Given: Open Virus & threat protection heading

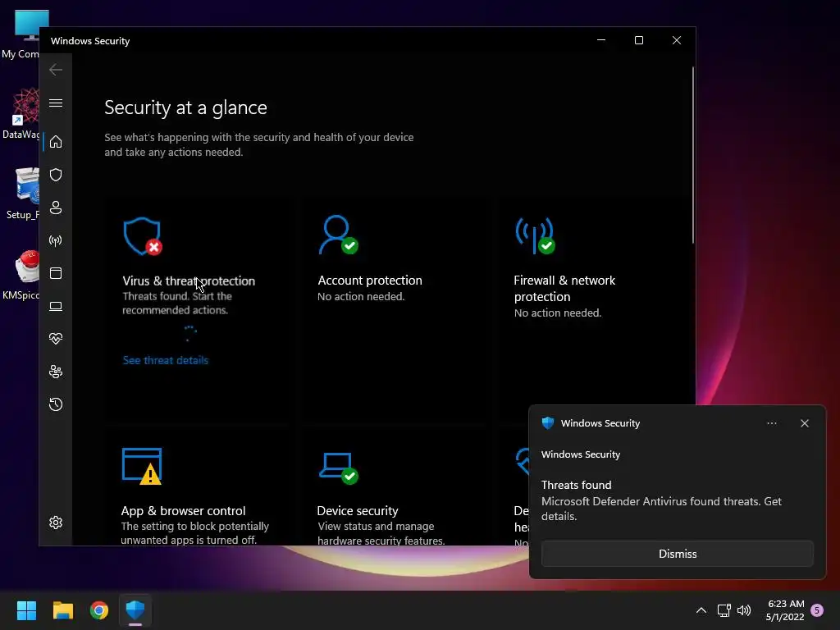Looking at the screenshot, I should (x=189, y=281).
